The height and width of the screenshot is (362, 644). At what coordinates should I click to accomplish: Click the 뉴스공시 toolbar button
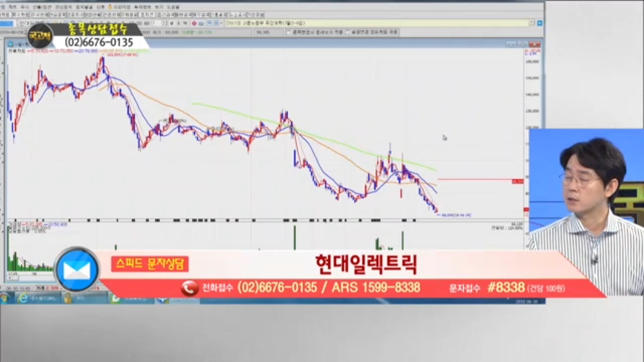tap(236, 15)
